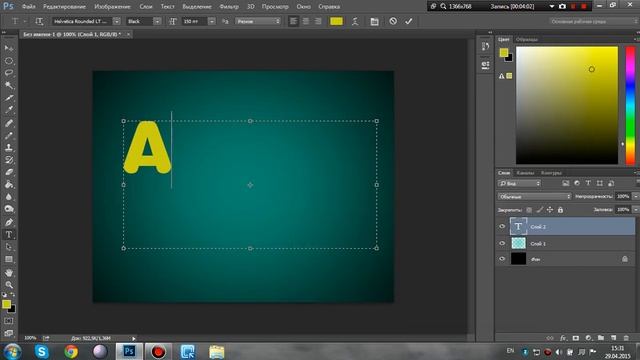The height and width of the screenshot is (360, 640).
Task: Open the font style Black dropdown
Action: coord(157,21)
